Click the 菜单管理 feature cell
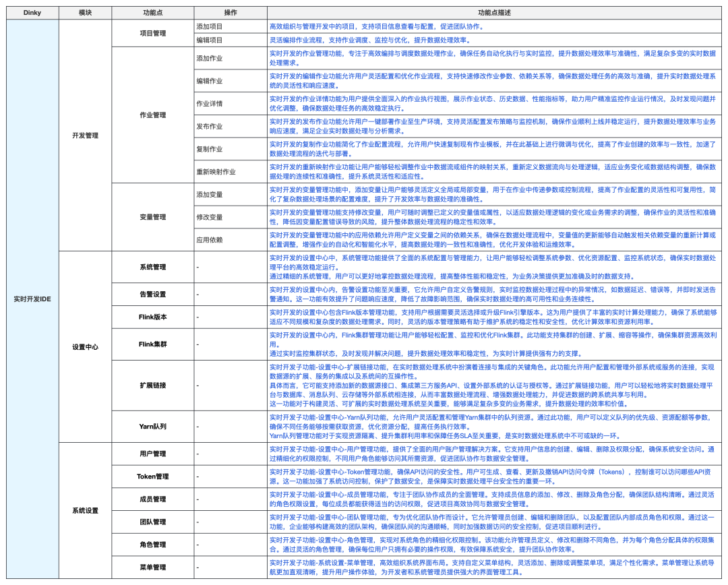 coord(152,567)
